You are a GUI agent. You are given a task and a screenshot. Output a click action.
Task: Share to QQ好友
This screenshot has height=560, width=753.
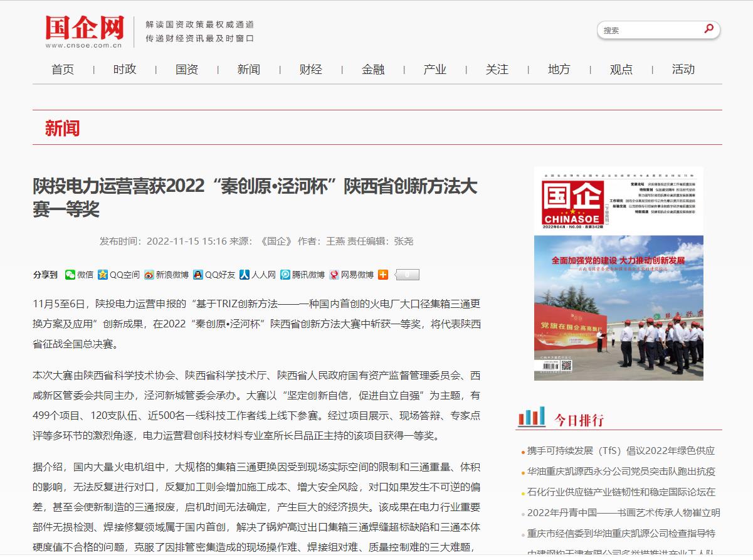(214, 275)
